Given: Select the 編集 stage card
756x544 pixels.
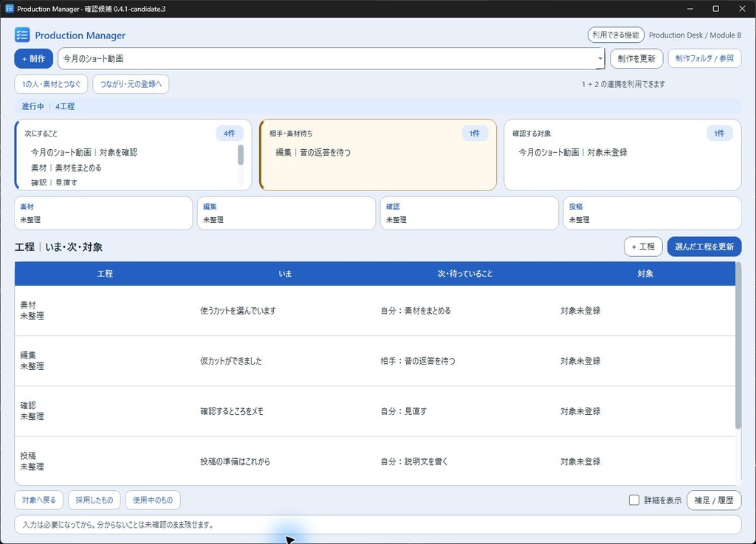Looking at the screenshot, I should 286,213.
